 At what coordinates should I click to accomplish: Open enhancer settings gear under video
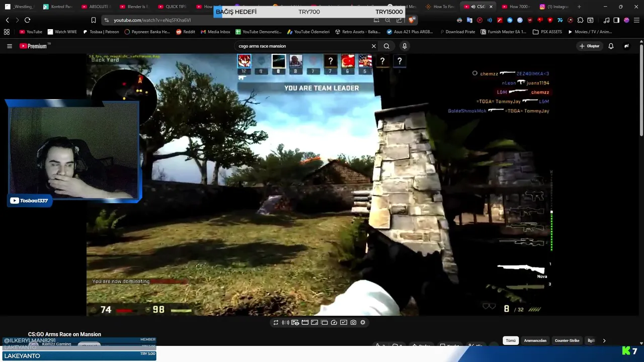pyautogui.click(x=363, y=322)
